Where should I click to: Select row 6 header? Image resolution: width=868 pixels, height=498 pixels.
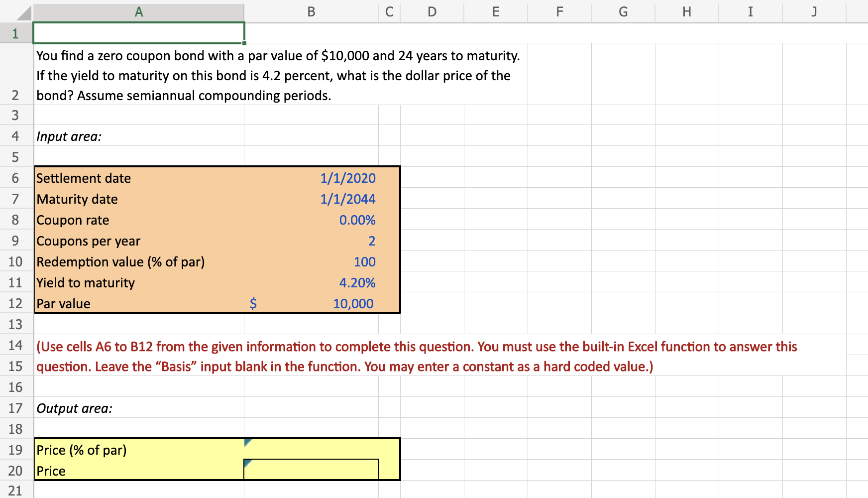(16, 178)
